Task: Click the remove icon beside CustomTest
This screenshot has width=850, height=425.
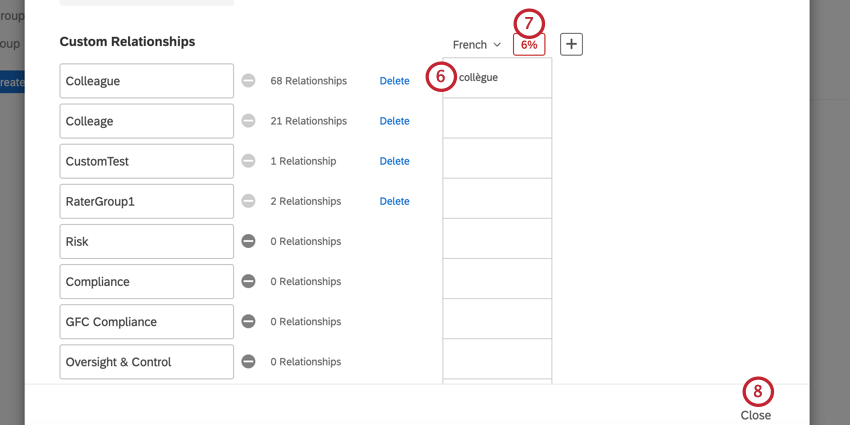Action: pos(248,161)
